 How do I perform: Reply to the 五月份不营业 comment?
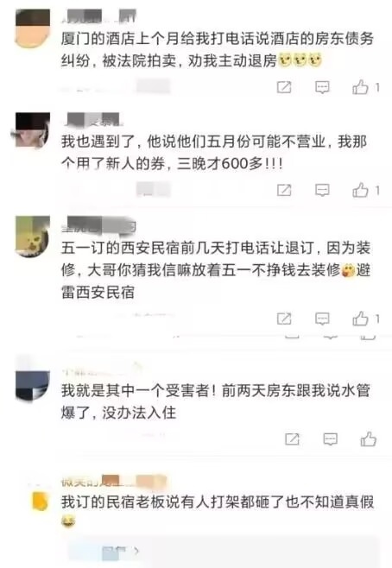tap(322, 190)
